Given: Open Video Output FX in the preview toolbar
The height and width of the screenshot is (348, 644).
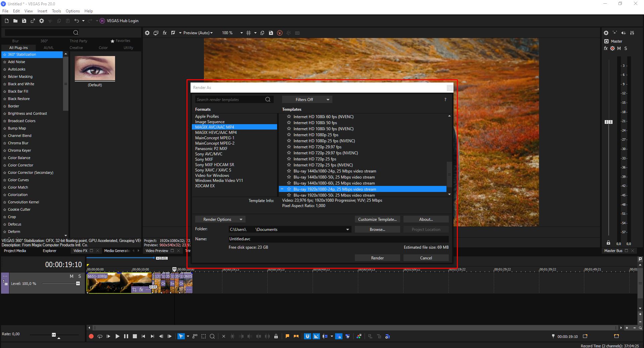Looking at the screenshot, I should click(165, 33).
